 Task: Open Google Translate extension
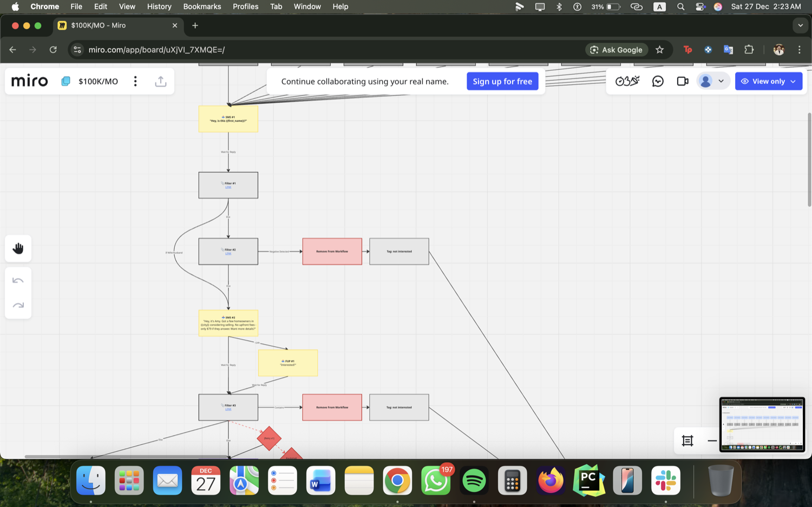pyautogui.click(x=729, y=50)
